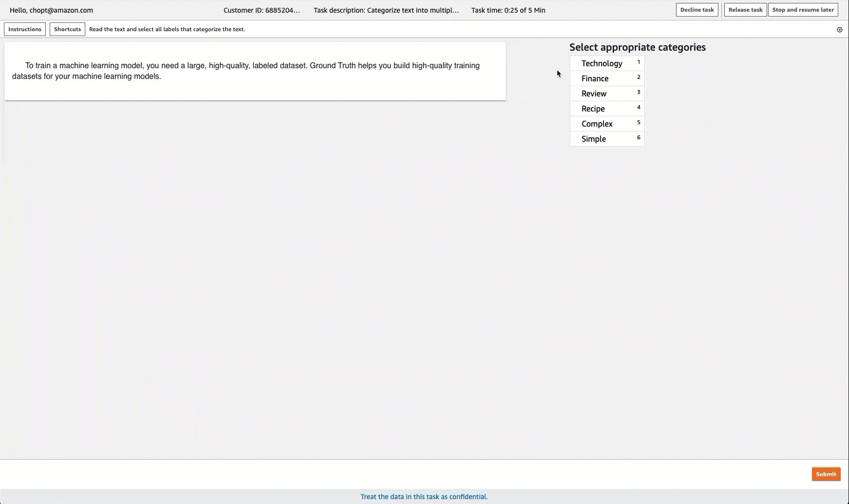Open the Instructions panel

click(x=24, y=29)
